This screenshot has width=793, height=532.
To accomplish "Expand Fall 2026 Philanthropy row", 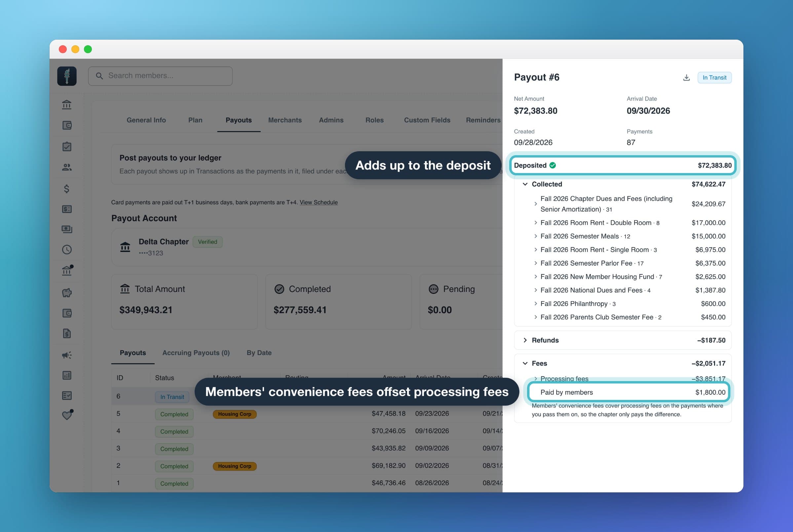I will 536,304.
